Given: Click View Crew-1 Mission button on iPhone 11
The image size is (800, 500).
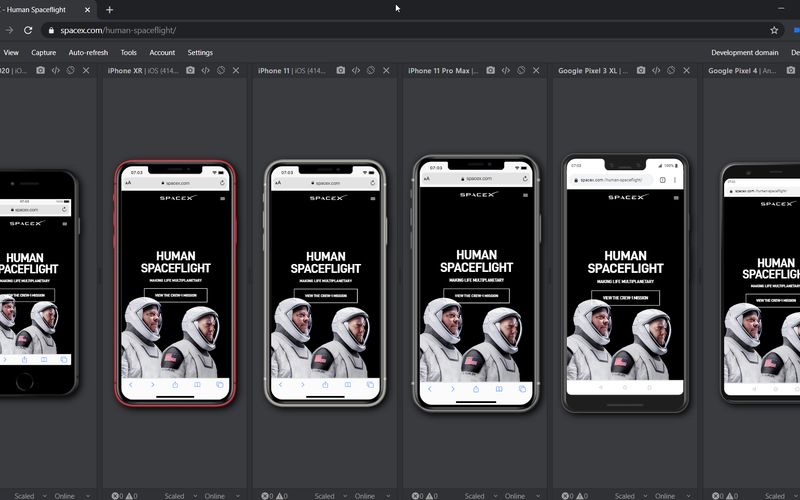Looking at the screenshot, I should tap(326, 295).
